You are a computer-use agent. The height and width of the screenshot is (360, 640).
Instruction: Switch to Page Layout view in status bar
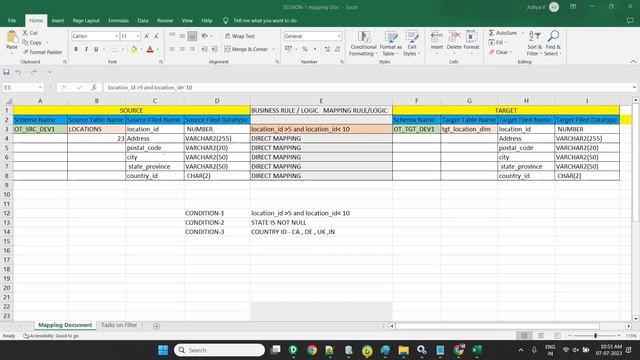[540, 336]
